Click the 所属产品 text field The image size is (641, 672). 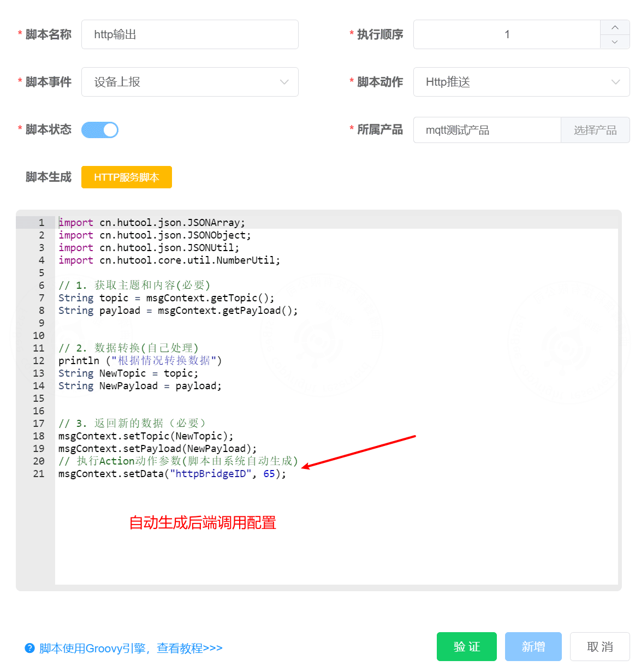tap(487, 130)
